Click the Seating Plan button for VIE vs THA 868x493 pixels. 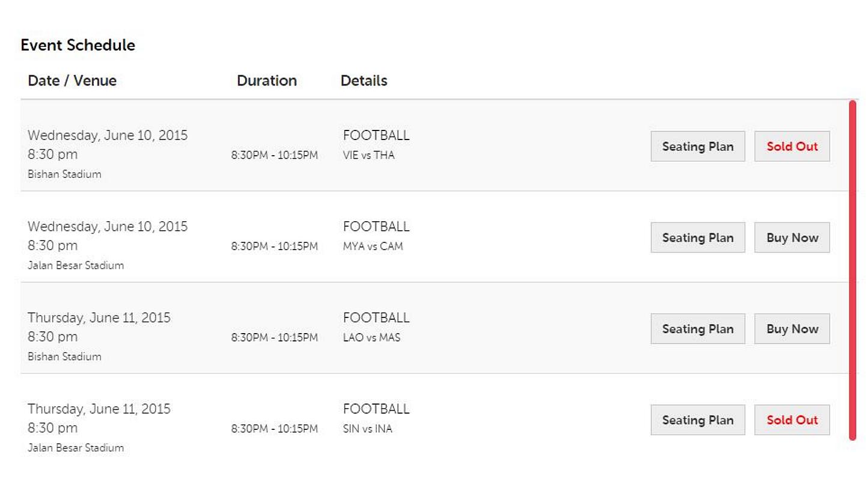697,146
